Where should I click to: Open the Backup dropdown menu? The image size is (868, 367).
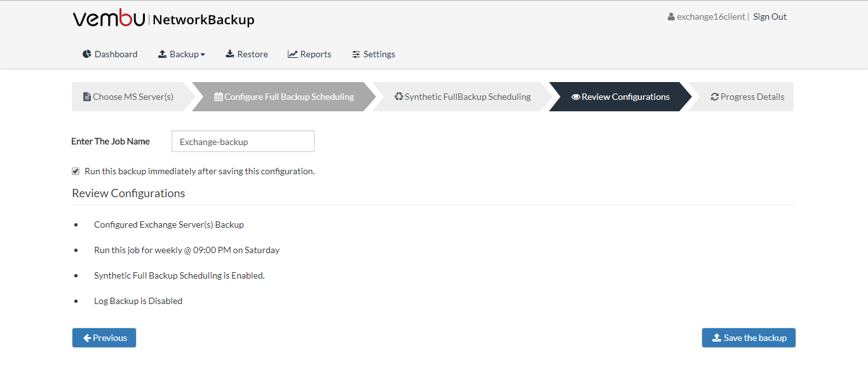[x=182, y=54]
